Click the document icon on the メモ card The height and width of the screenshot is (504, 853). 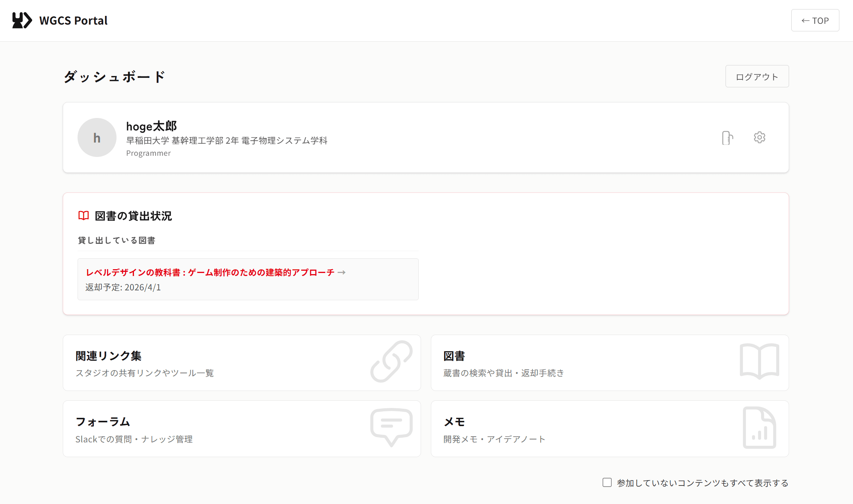click(760, 428)
